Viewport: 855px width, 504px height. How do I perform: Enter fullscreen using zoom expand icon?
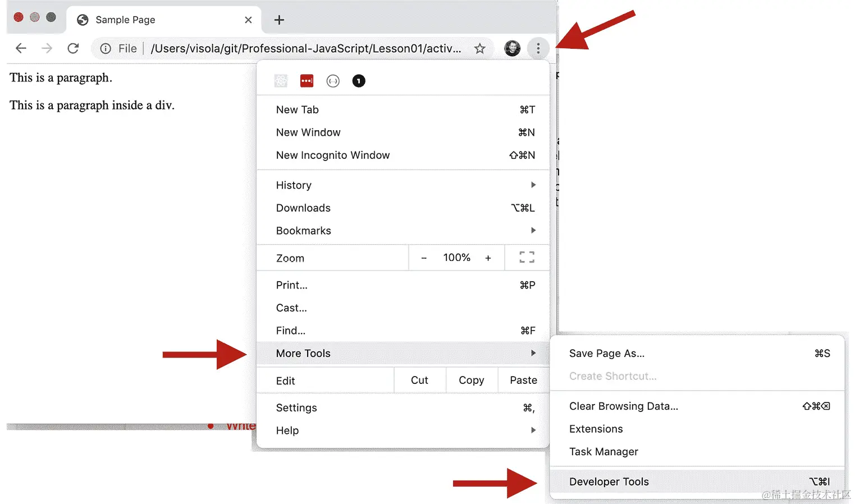pyautogui.click(x=527, y=257)
